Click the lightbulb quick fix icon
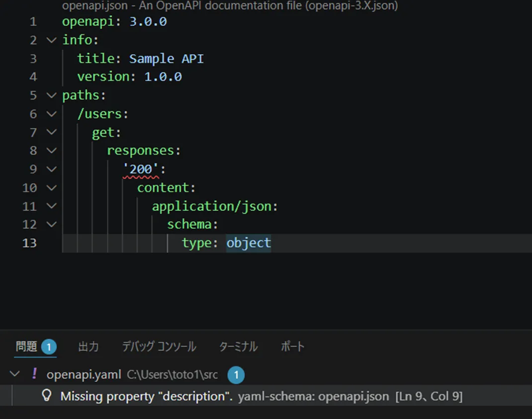The width and height of the screenshot is (532, 419). click(x=47, y=396)
